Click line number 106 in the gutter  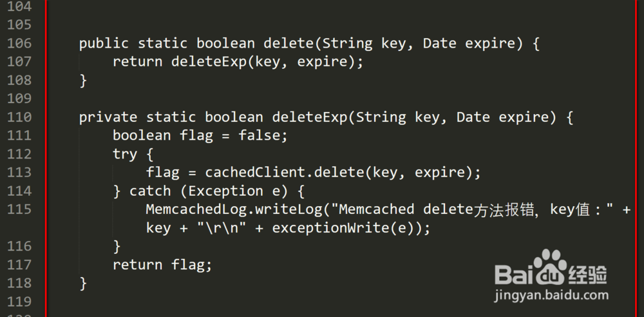pyautogui.click(x=19, y=44)
